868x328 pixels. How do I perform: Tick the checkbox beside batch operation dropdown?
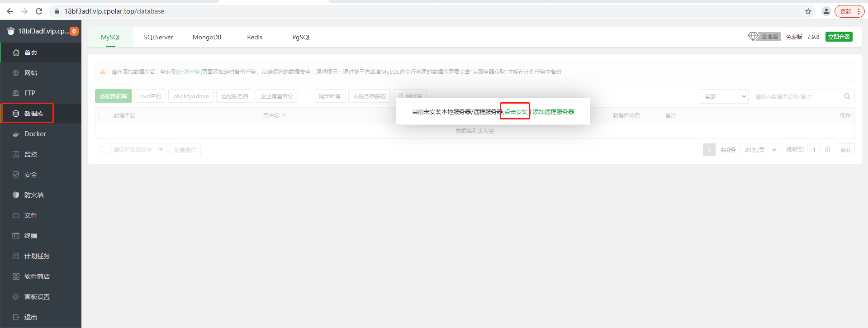(x=103, y=150)
